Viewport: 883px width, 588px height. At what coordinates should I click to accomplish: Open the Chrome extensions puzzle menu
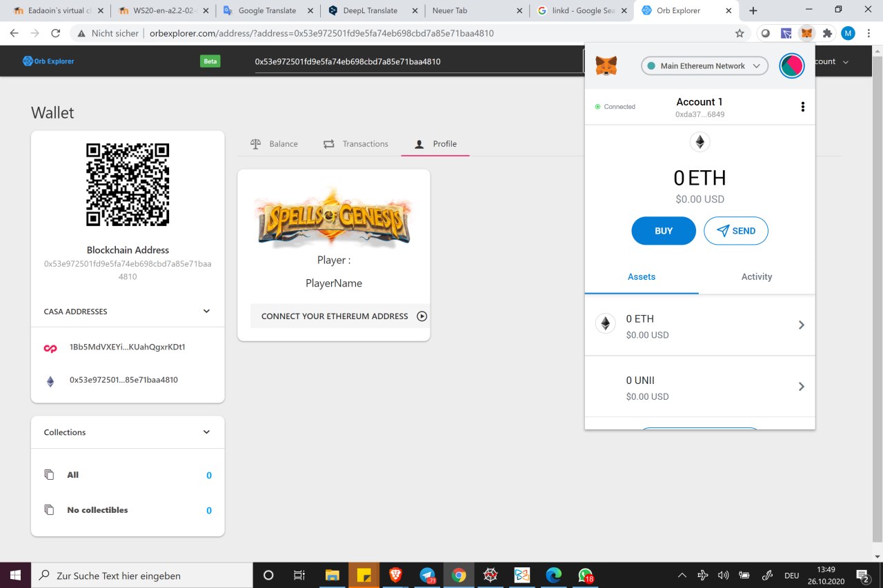coord(828,33)
